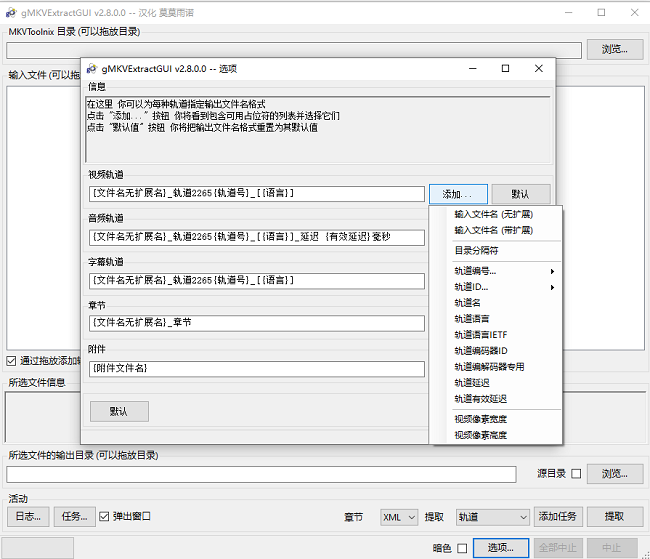This screenshot has width=650, height=559.
Task: Click the 音频轨道 filename pattern field
Action: click(x=257, y=238)
